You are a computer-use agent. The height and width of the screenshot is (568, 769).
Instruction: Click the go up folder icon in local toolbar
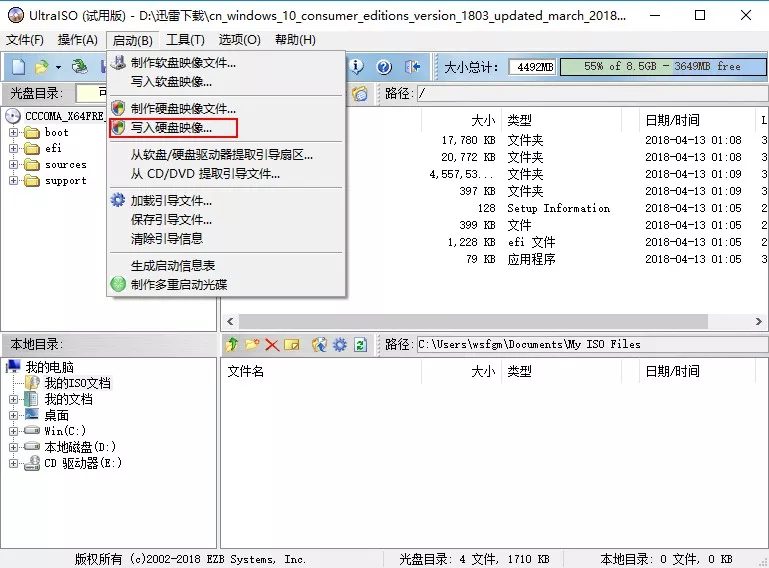(x=232, y=345)
